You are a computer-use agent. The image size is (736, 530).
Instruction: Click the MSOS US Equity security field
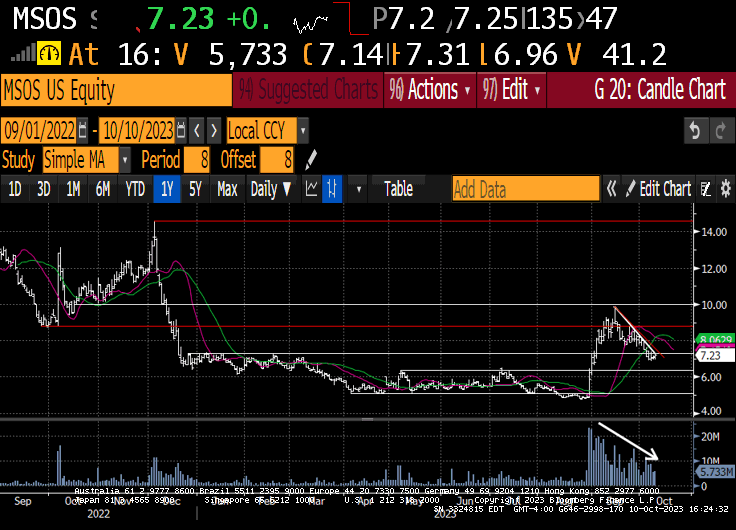point(116,89)
